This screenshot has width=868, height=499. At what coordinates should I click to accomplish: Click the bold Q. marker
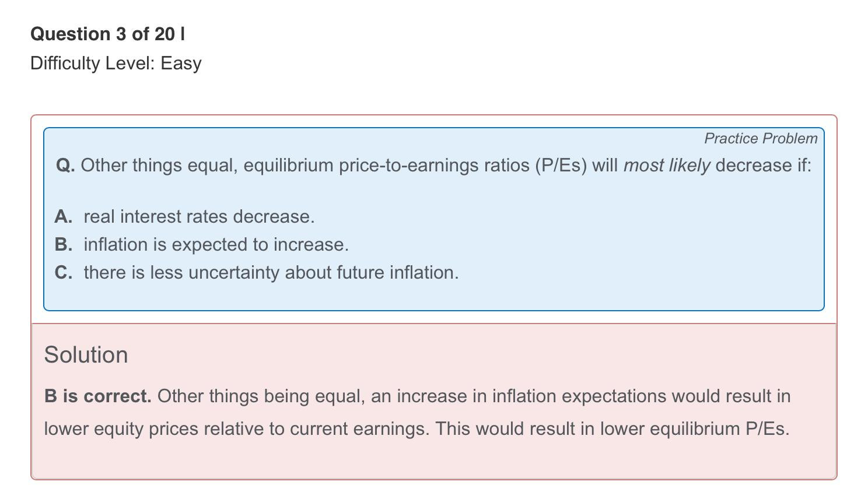(65, 165)
